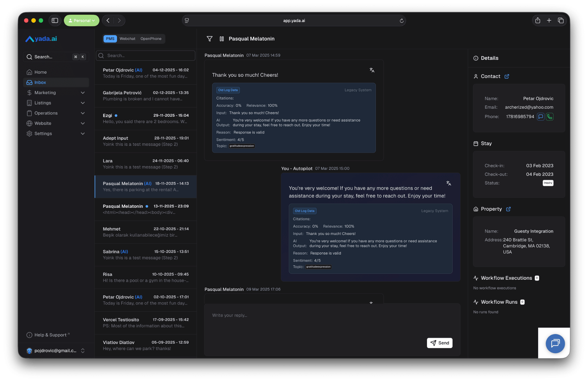Open Gabrijela Petrović conversation
Image resolution: width=588 pixels, height=382 pixels.
click(x=146, y=96)
